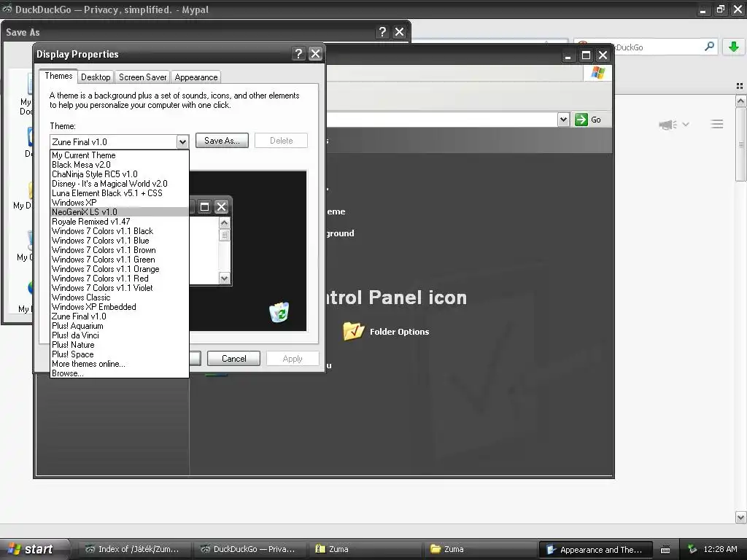Image resolution: width=747 pixels, height=560 pixels.
Task: Click the network tray icon near clock
Action: [x=692, y=549]
